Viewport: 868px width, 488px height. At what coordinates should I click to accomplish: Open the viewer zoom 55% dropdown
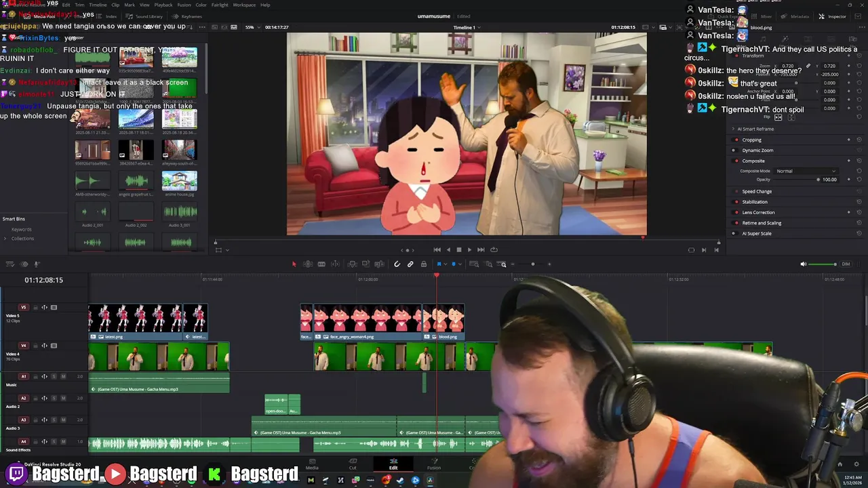252,27
